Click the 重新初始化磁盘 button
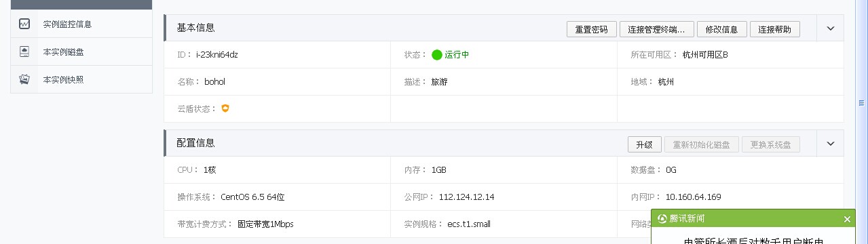The image size is (868, 244). click(x=702, y=144)
